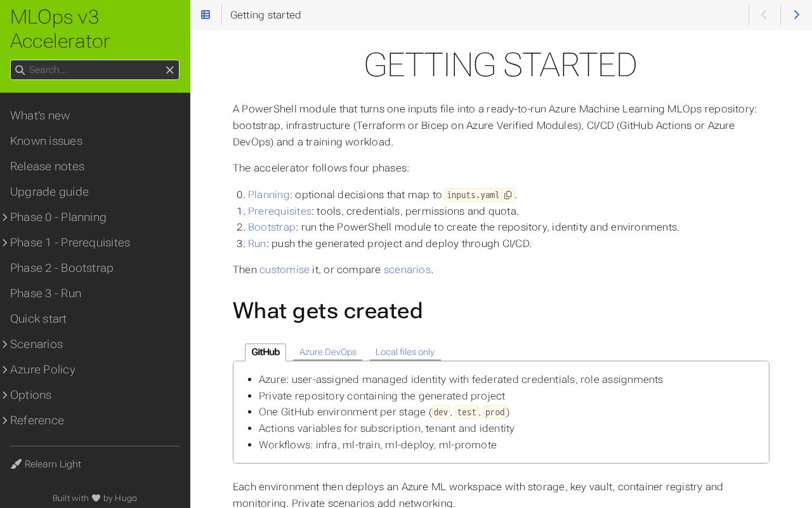Image resolution: width=812 pixels, height=508 pixels.
Task: Switch to the Azure DevOps tab
Action: pyautogui.click(x=327, y=352)
